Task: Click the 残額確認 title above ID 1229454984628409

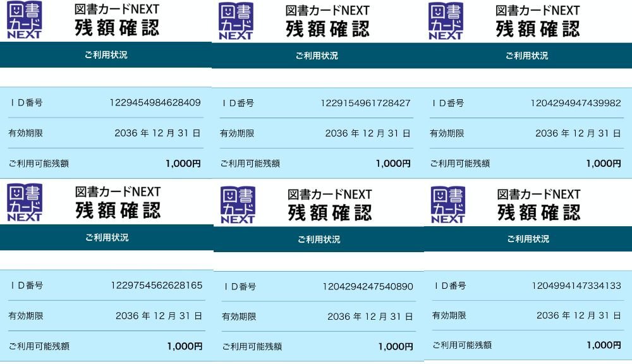Action: (x=118, y=28)
